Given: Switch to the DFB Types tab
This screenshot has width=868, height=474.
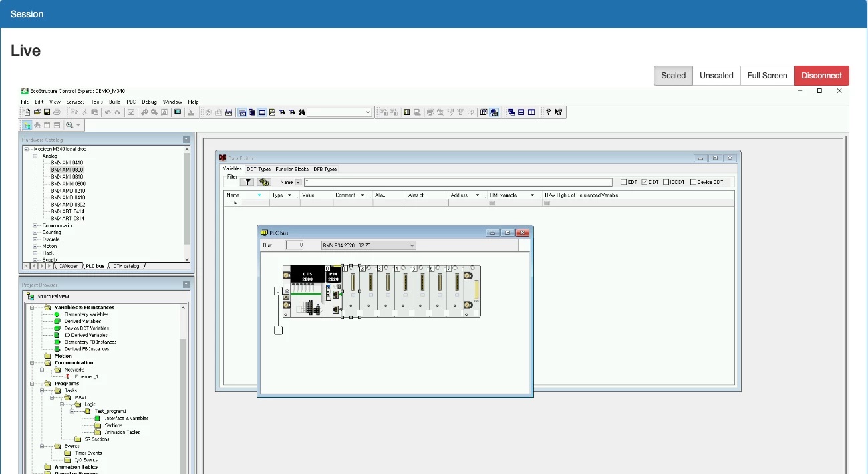Looking at the screenshot, I should (x=325, y=169).
